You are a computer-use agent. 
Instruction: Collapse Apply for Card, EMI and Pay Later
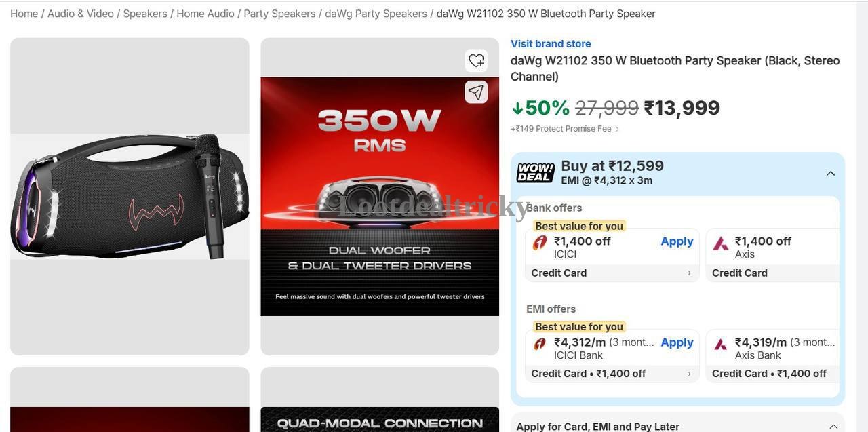point(833,427)
